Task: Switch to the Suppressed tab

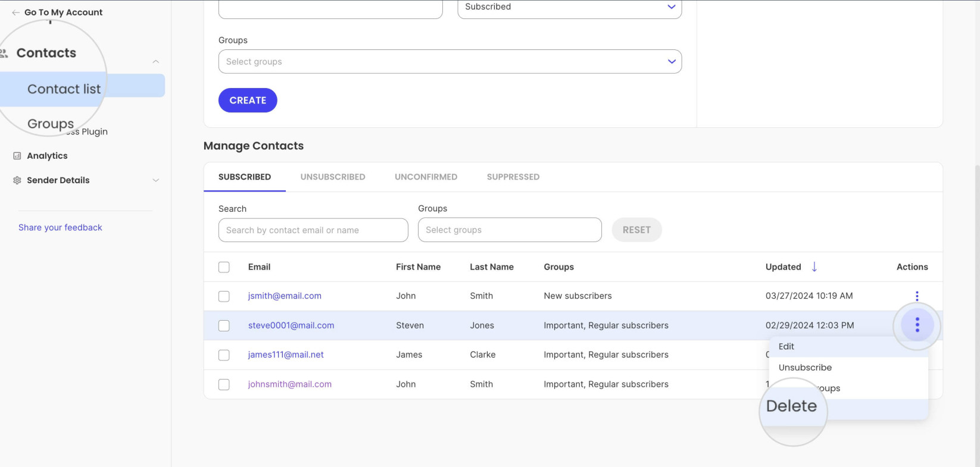Action: pyautogui.click(x=513, y=177)
